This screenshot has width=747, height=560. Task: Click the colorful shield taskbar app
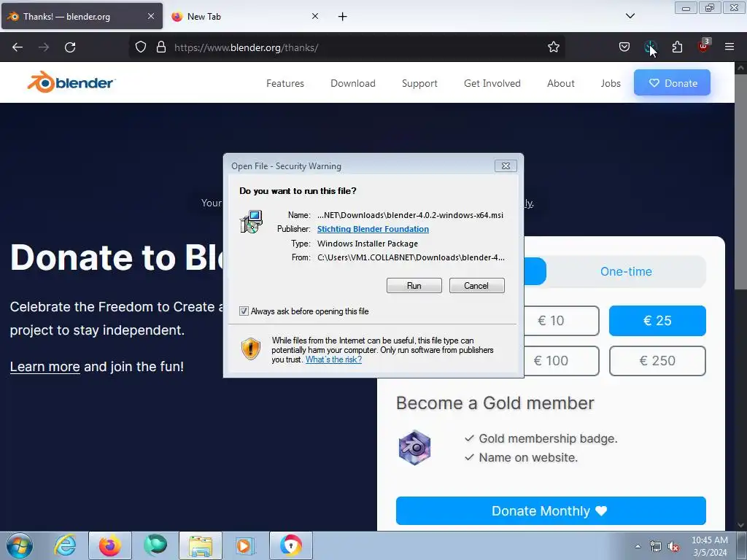click(x=291, y=545)
